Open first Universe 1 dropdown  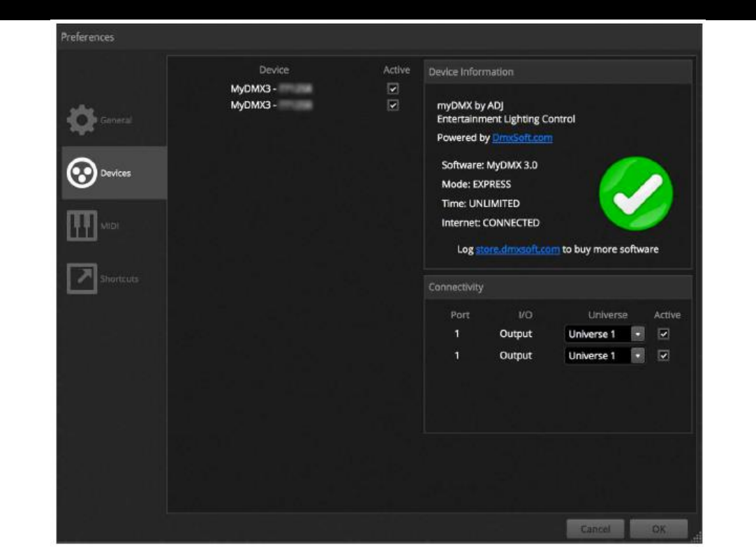pyautogui.click(x=605, y=334)
